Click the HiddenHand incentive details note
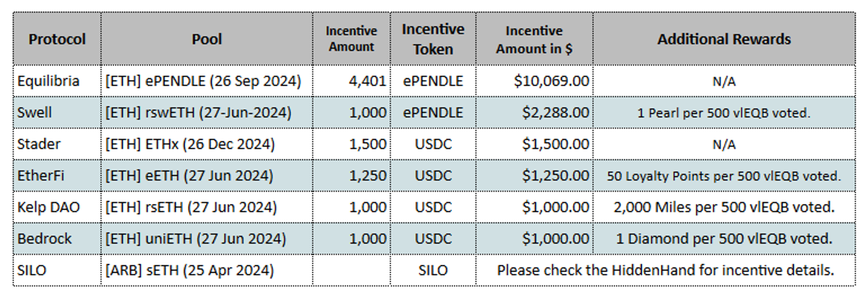Screen dimensions: 868x300 665,270
